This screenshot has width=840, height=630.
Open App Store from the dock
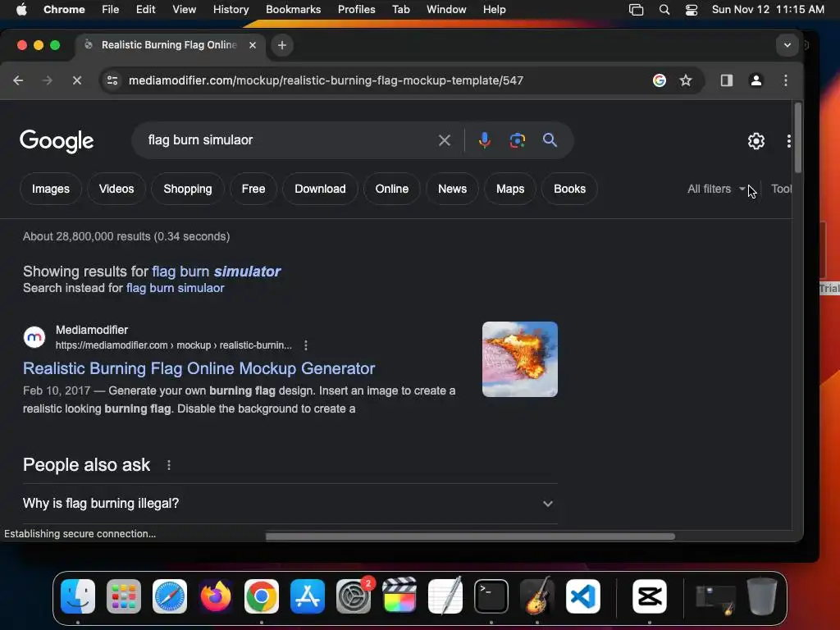pos(308,596)
